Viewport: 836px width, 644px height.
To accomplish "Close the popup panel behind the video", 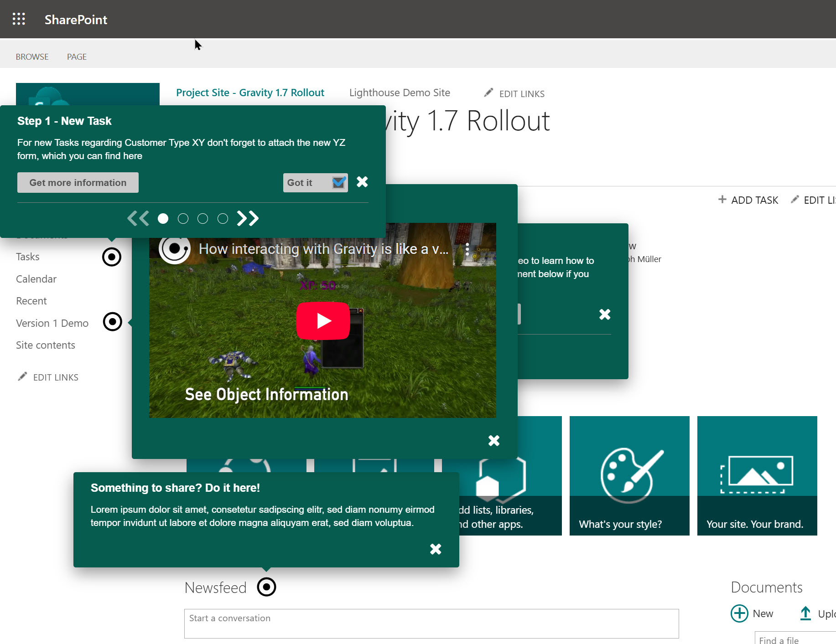I will coord(605,314).
